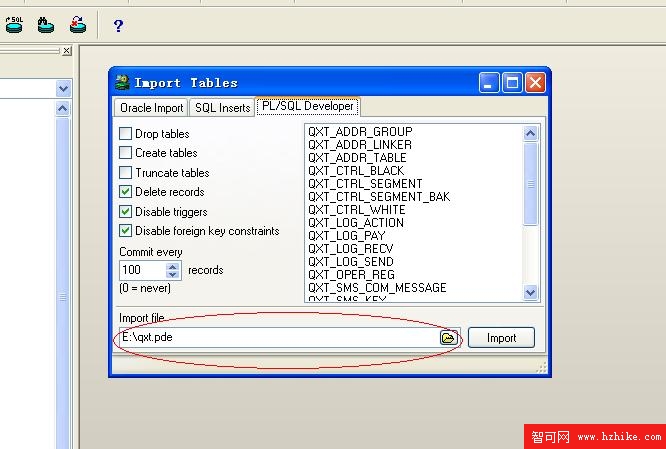Enable the Drop tables checkbox

(x=125, y=133)
